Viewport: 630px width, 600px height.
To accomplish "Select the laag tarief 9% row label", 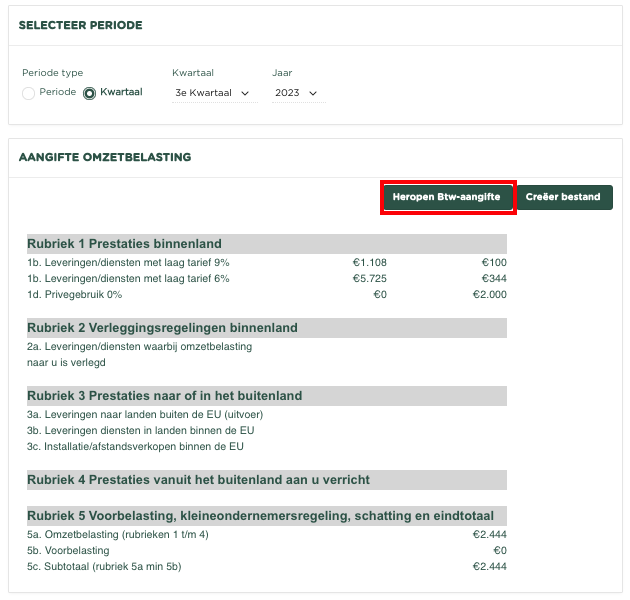I will [x=128, y=263].
